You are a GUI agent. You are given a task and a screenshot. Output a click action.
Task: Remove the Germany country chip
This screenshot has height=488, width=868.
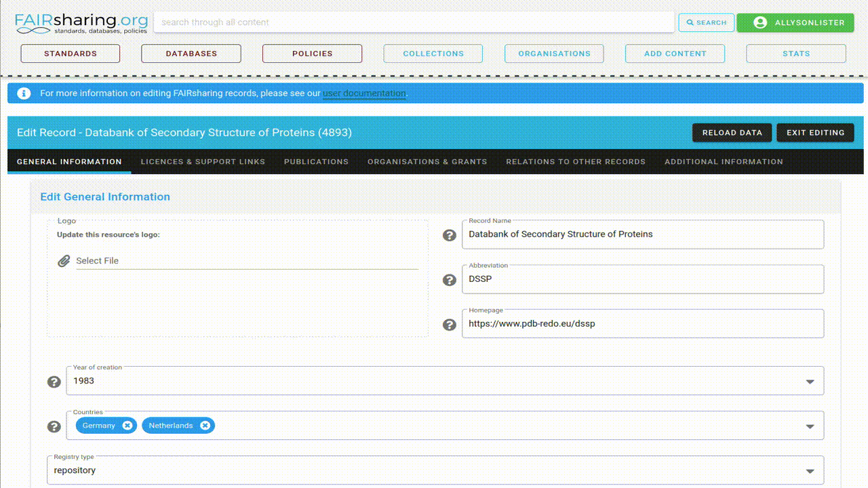pos(127,426)
